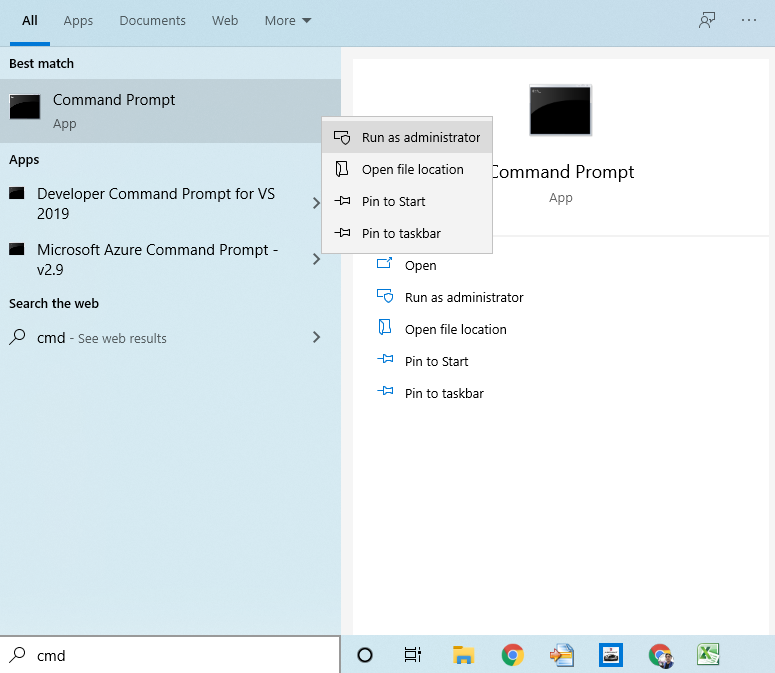Expand Developer Command Prompt chevron arrow

click(316, 203)
